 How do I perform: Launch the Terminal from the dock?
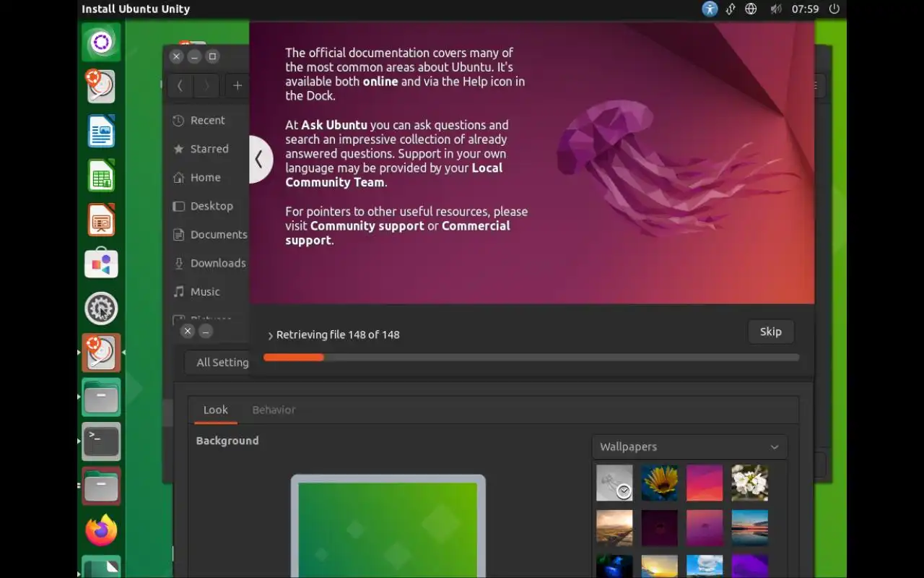pos(101,441)
